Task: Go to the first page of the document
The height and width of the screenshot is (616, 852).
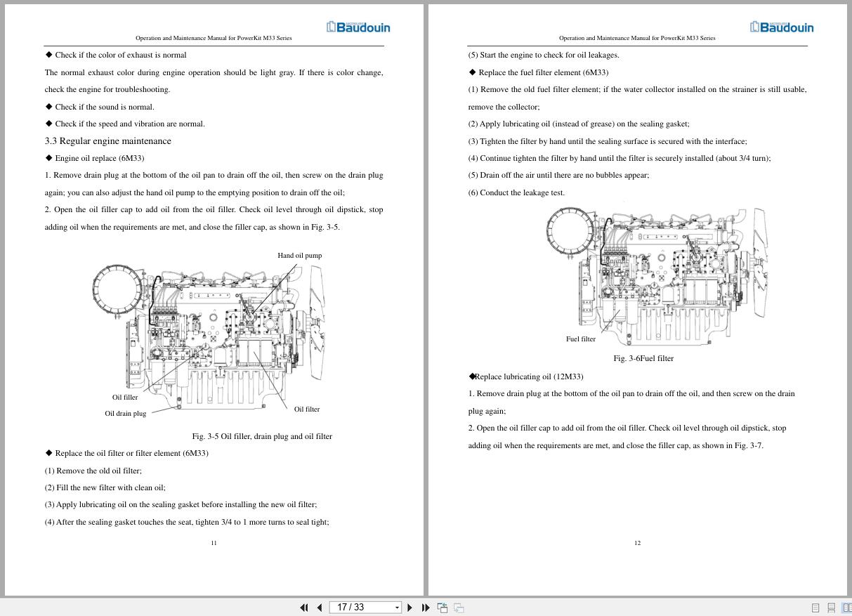Action: click(303, 608)
